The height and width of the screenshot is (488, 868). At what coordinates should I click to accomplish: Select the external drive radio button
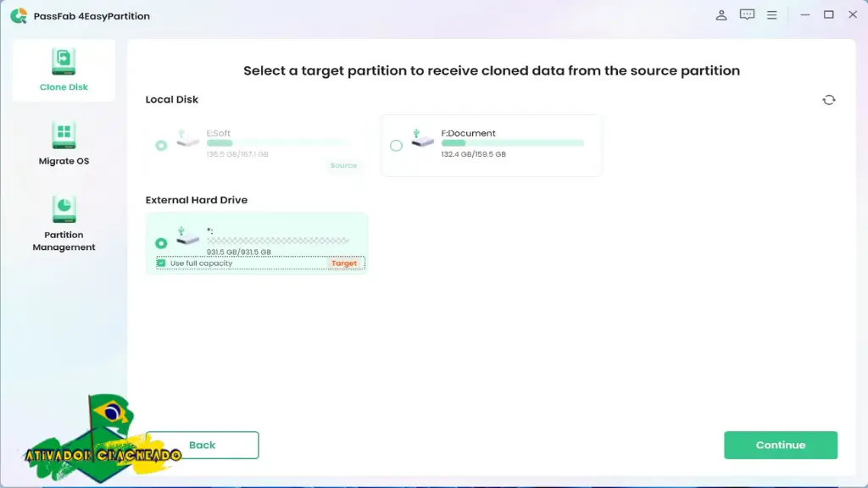coord(161,243)
